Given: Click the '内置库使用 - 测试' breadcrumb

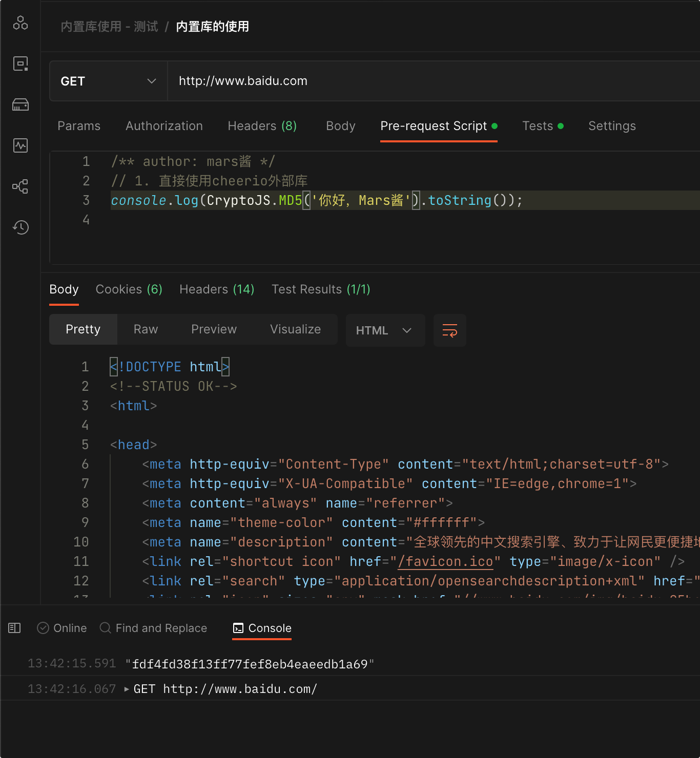Looking at the screenshot, I should 109,27.
